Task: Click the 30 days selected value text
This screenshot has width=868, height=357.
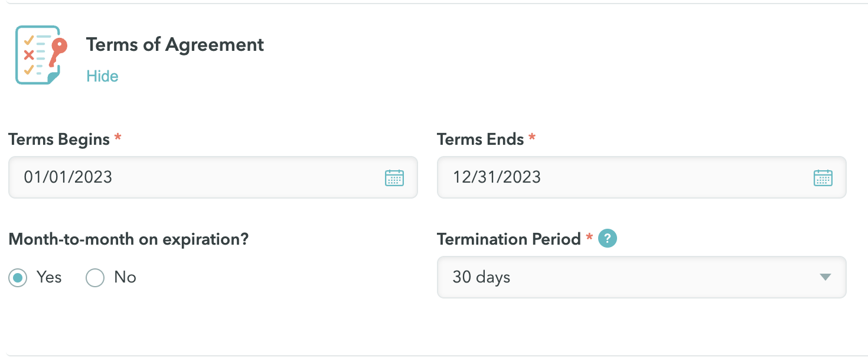Action: tap(481, 277)
